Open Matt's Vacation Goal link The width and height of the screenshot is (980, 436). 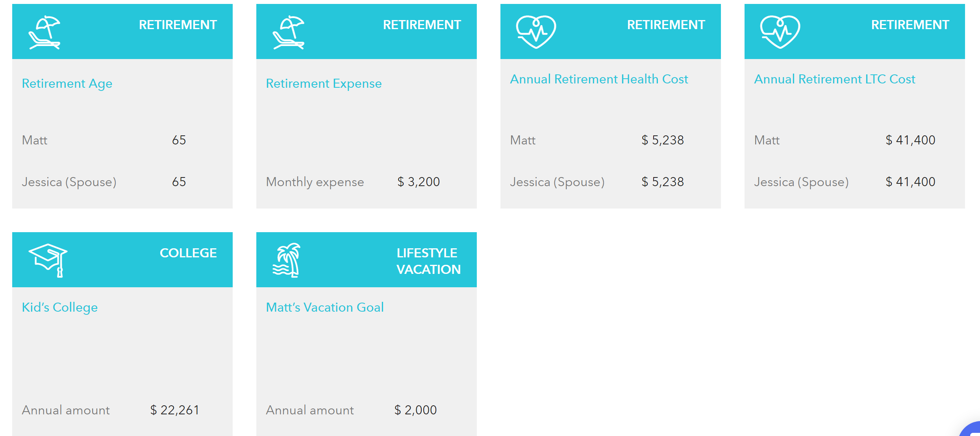pos(325,307)
